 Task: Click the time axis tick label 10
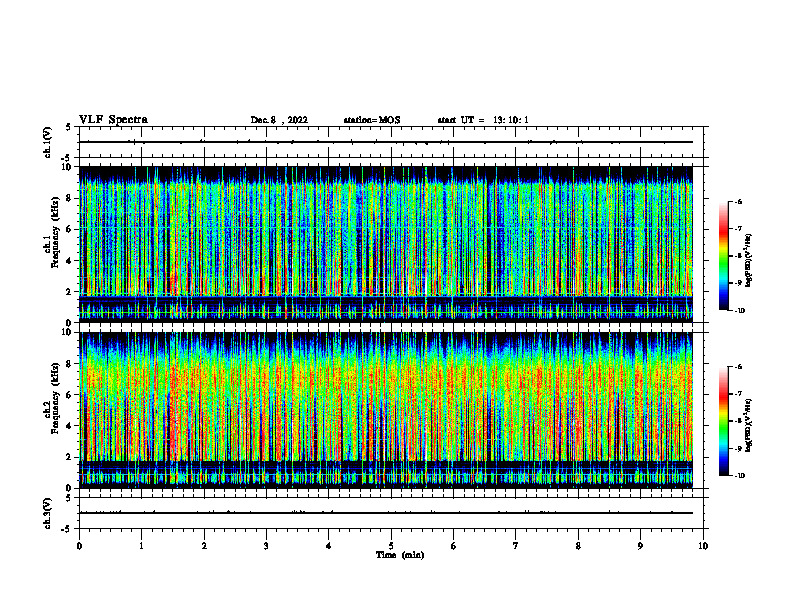point(703,546)
